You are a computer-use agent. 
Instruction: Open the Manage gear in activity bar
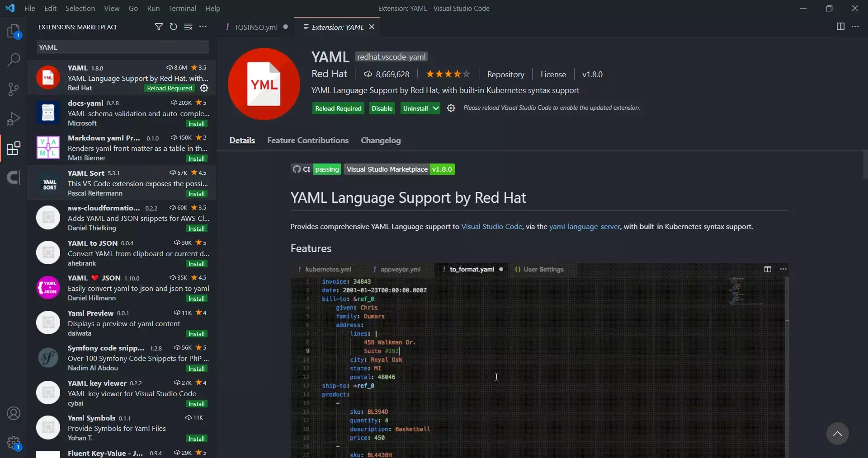[14, 443]
